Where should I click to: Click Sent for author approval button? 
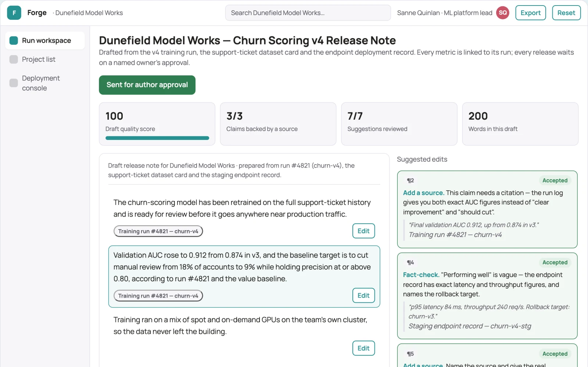coord(147,85)
